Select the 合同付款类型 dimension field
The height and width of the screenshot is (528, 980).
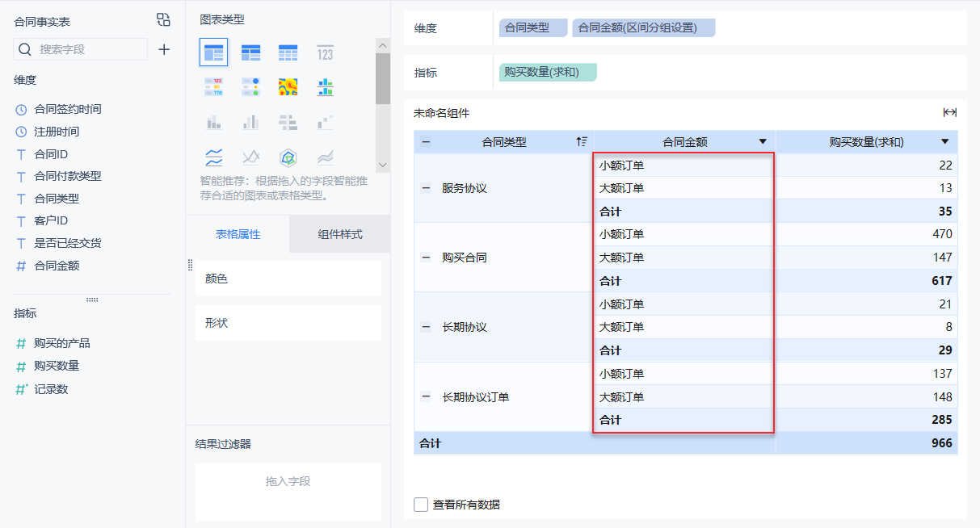coord(68,176)
